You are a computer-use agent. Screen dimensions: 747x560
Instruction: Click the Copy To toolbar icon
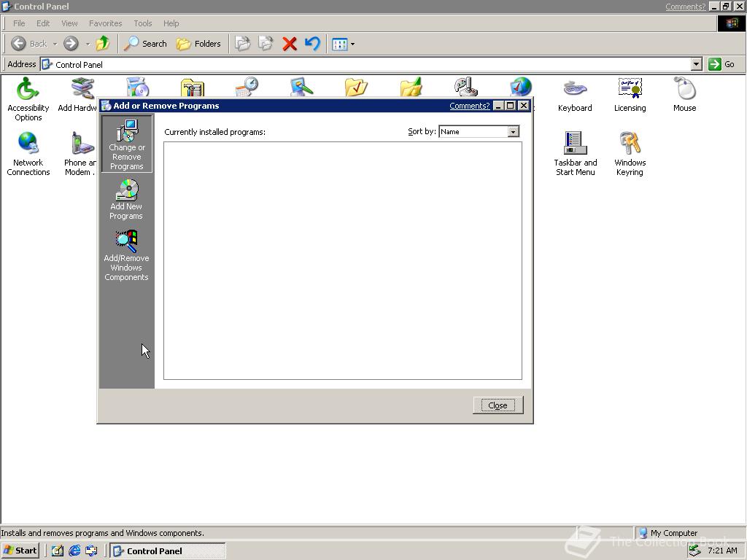pyautogui.click(x=266, y=44)
